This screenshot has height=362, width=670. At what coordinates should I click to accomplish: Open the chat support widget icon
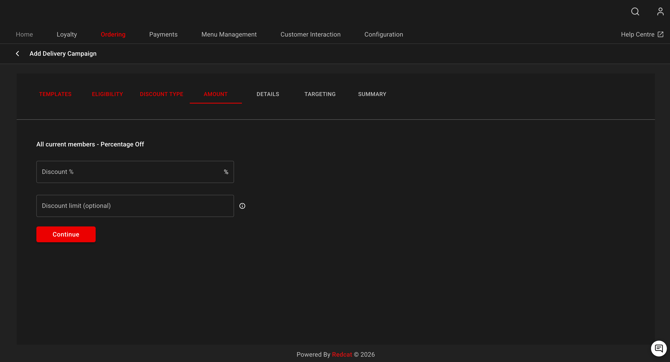tap(658, 348)
